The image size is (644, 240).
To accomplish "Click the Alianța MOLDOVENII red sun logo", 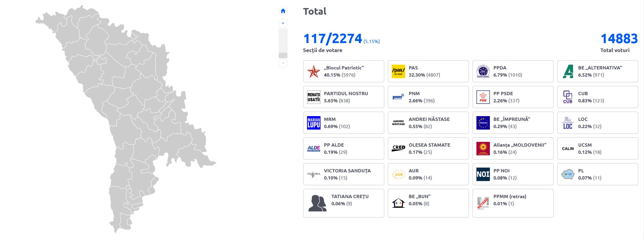I will pos(483,149).
